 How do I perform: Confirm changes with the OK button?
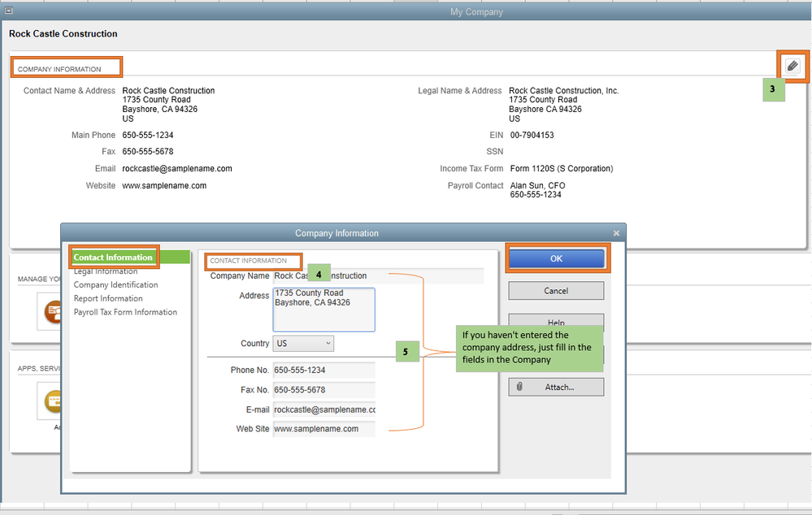[x=556, y=258]
